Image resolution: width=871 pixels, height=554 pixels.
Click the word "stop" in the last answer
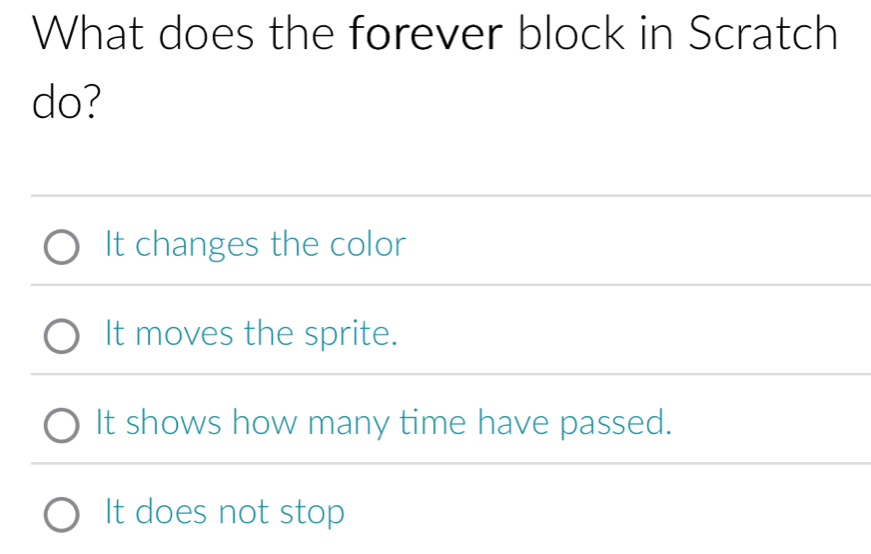[x=311, y=514]
